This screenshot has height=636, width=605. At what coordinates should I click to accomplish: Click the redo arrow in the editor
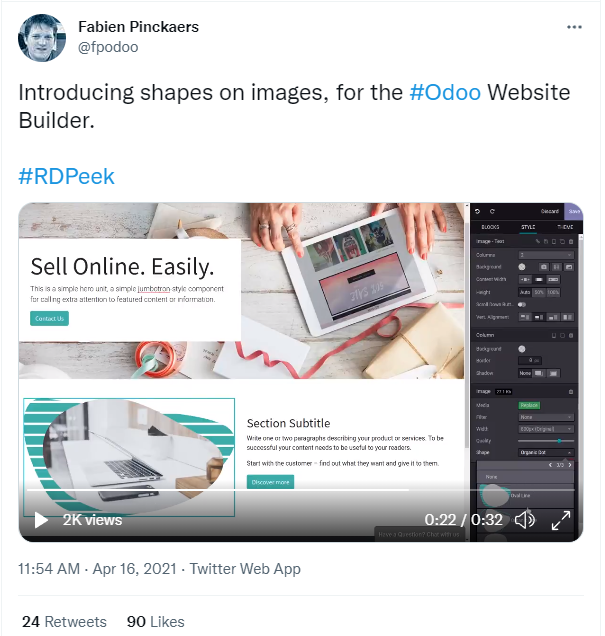(x=492, y=211)
